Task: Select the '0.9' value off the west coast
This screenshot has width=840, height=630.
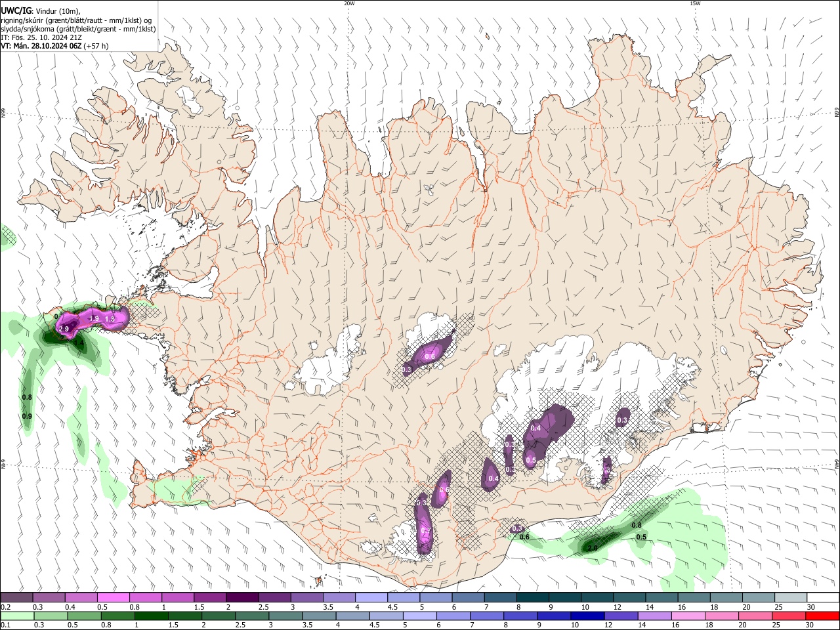Action: 27,416
